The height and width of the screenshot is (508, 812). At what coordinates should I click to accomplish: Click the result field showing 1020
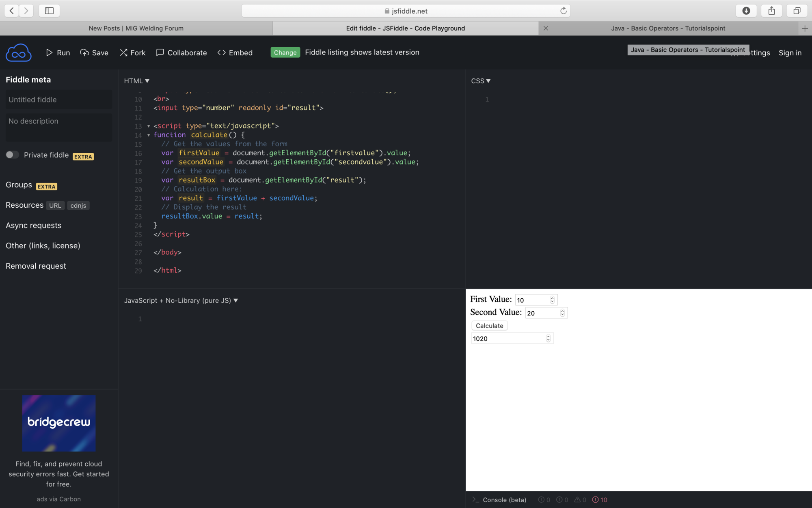point(512,339)
